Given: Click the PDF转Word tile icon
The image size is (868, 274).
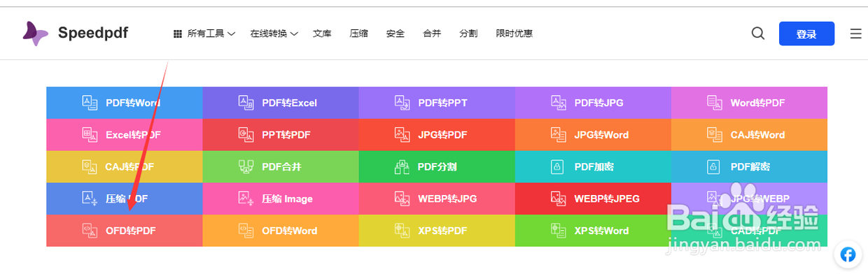Looking at the screenshot, I should coord(90,103).
